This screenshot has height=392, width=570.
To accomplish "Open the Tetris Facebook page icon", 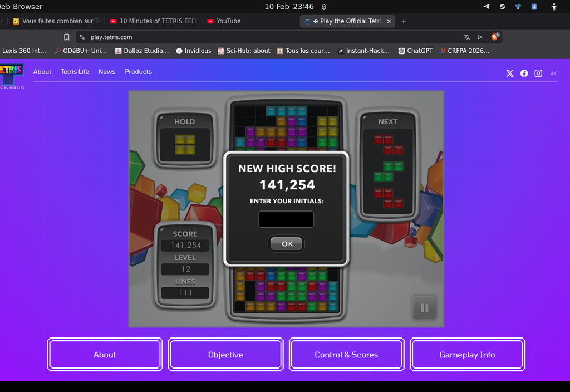I will (524, 73).
